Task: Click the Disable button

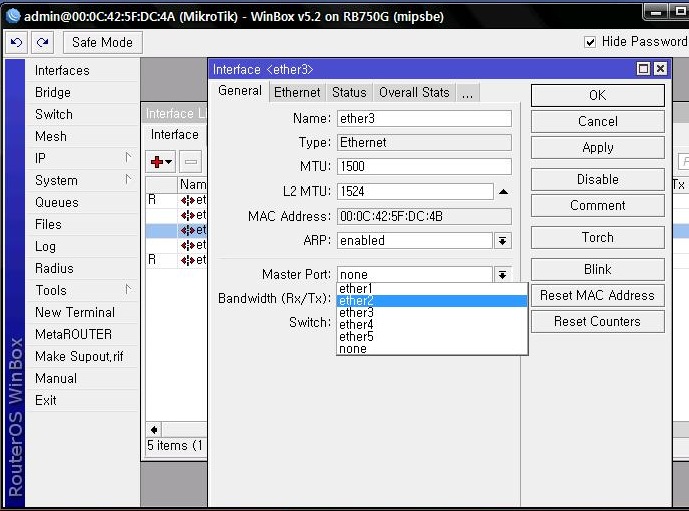Action: (598, 179)
